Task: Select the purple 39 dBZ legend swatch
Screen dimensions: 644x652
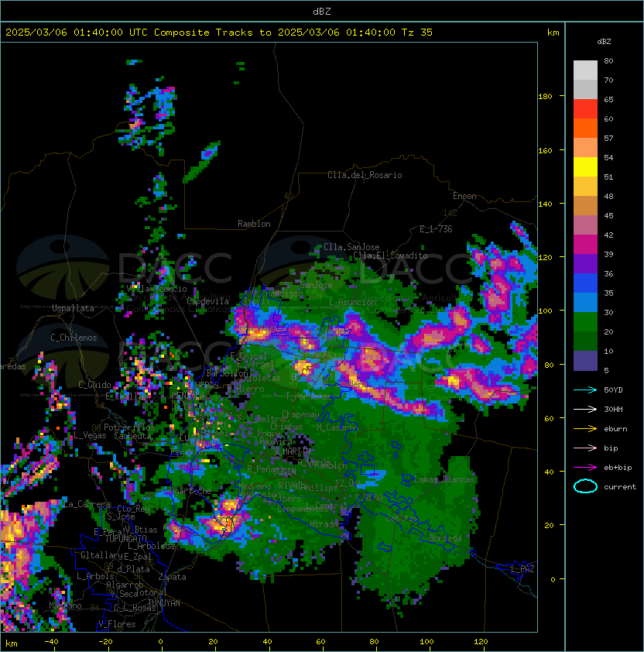Action: pyautogui.click(x=585, y=263)
